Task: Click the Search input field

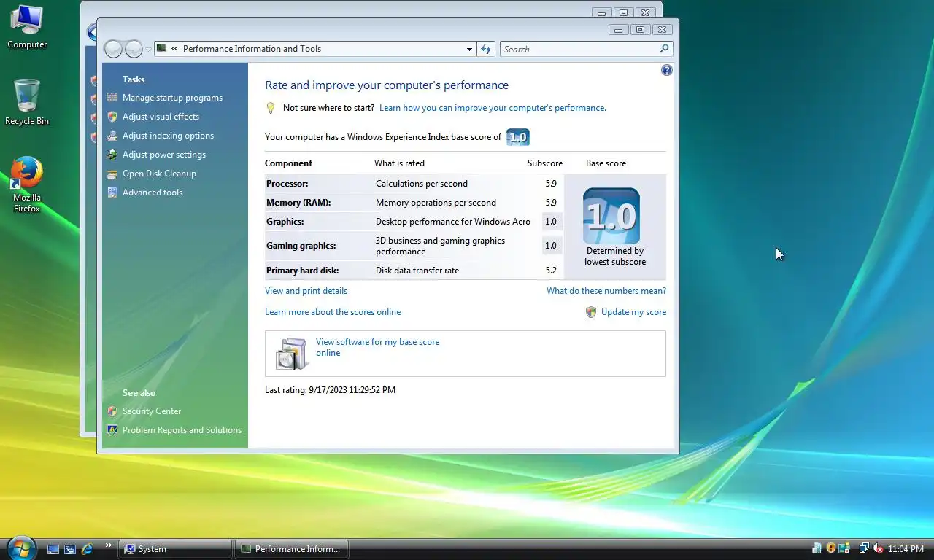Action: pyautogui.click(x=579, y=49)
